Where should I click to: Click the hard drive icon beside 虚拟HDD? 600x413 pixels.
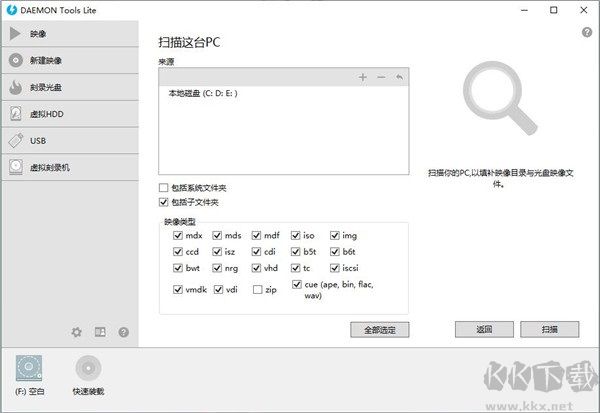16,114
